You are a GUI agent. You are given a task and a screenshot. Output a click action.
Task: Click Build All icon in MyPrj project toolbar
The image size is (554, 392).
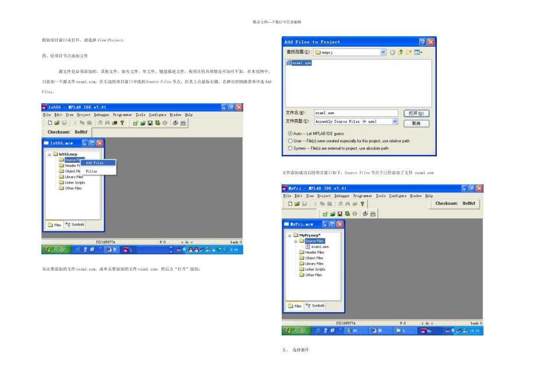coord(373,214)
